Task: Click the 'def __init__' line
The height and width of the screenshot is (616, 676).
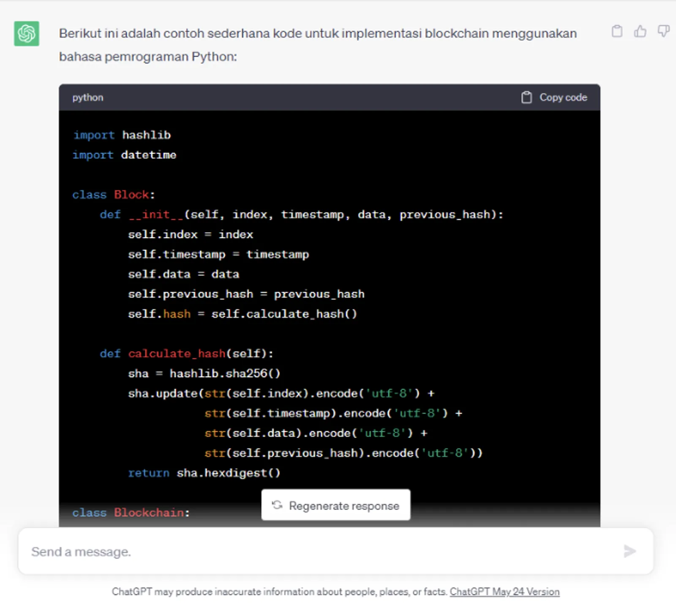Action: pyautogui.click(x=302, y=214)
